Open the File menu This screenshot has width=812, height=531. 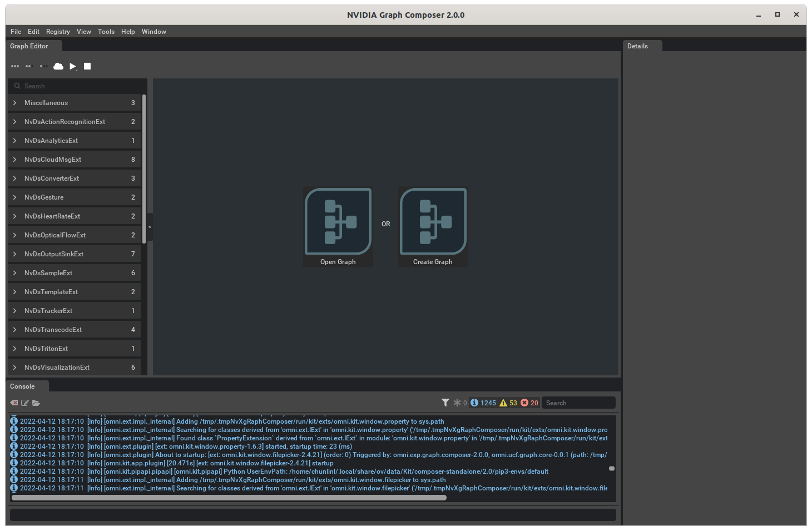click(x=16, y=32)
